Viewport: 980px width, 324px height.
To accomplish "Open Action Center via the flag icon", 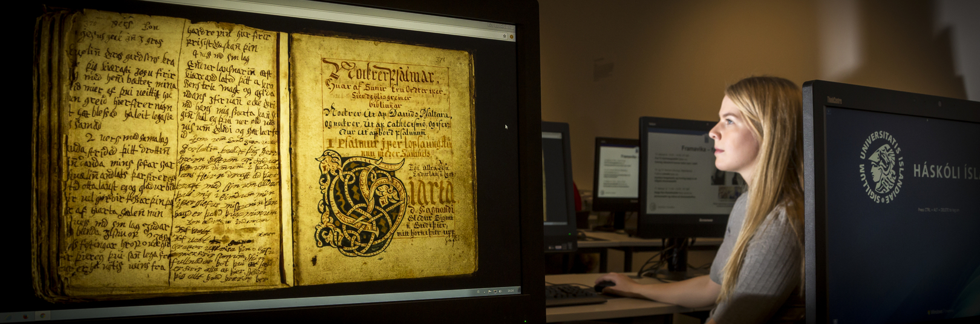I will (489, 291).
